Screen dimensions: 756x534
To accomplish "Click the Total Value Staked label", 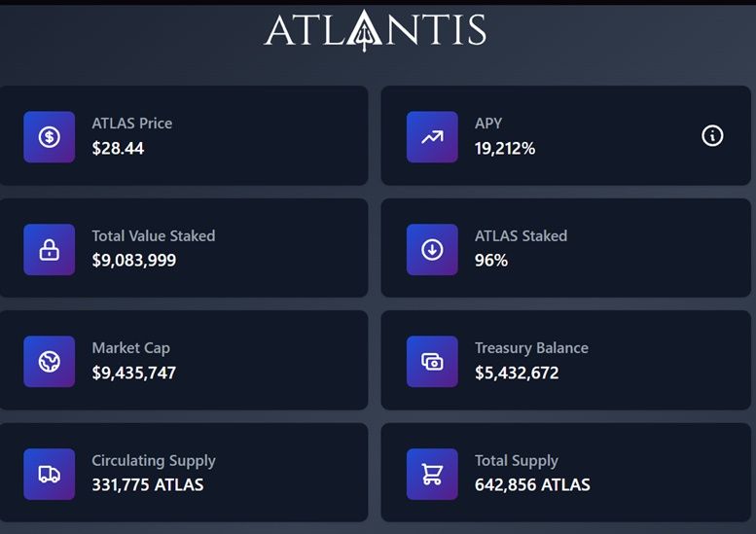I will click(x=154, y=235).
